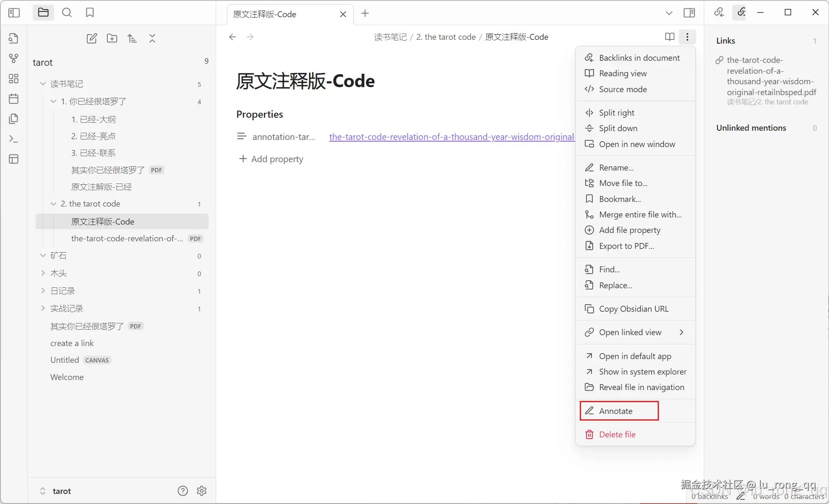Create a new note with the pencil icon
829x504 pixels.
click(x=92, y=38)
